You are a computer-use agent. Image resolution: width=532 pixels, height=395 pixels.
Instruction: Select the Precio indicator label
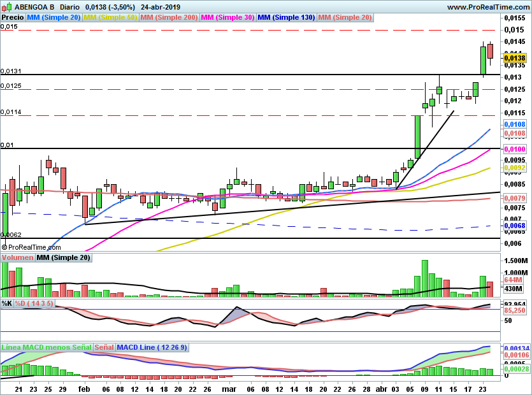click(x=13, y=17)
